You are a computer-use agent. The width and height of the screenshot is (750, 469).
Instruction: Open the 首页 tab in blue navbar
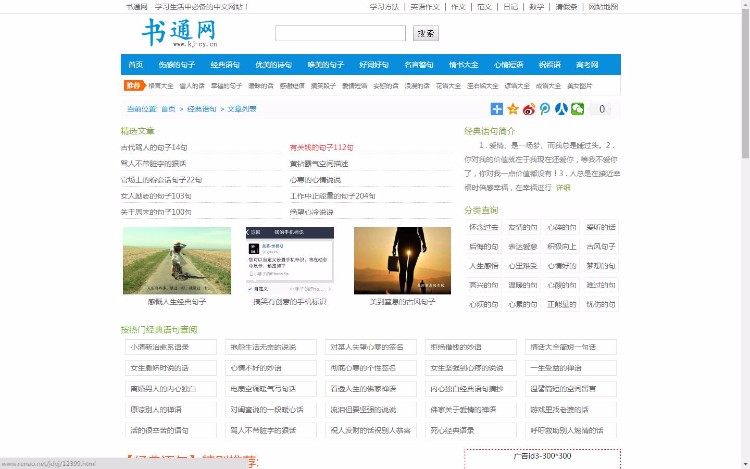pyautogui.click(x=135, y=65)
